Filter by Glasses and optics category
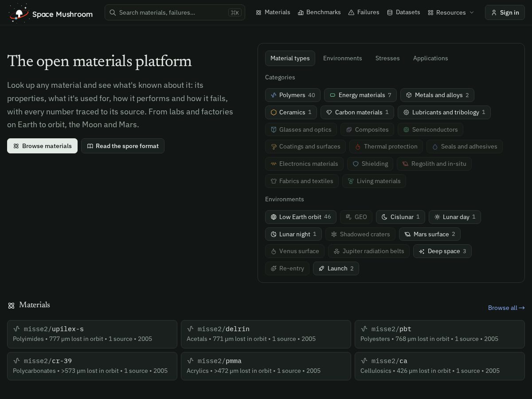The width and height of the screenshot is (532, 399). click(x=301, y=129)
